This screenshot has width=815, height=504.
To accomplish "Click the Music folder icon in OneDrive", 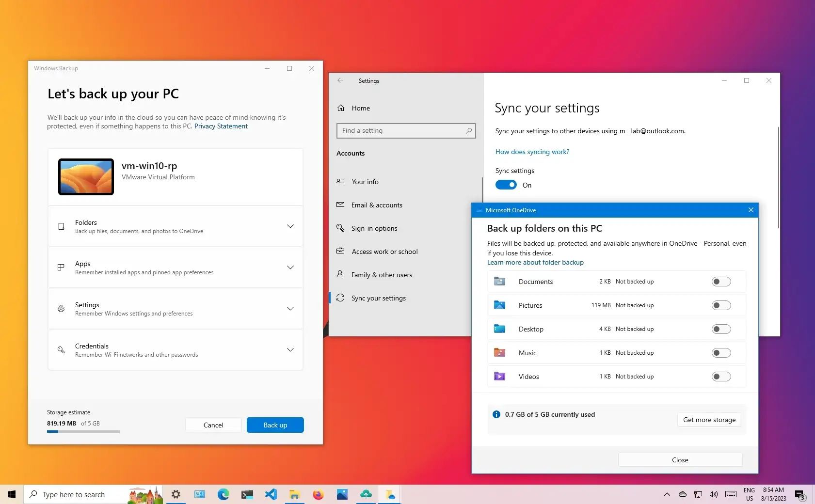I will tap(499, 352).
